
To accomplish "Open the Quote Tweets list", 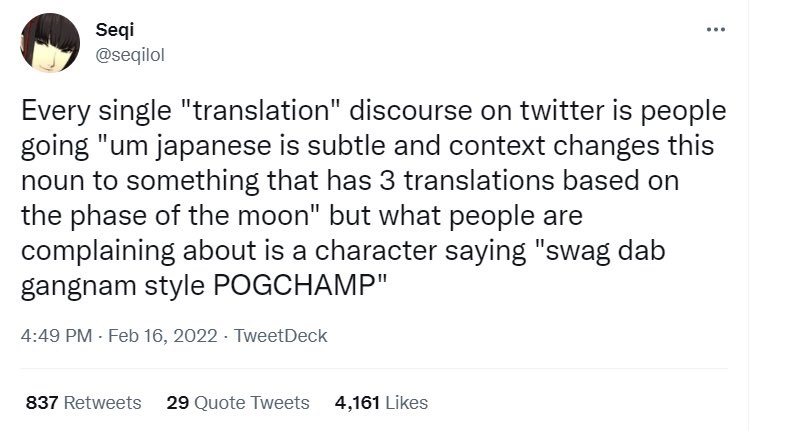I will (x=251, y=402).
